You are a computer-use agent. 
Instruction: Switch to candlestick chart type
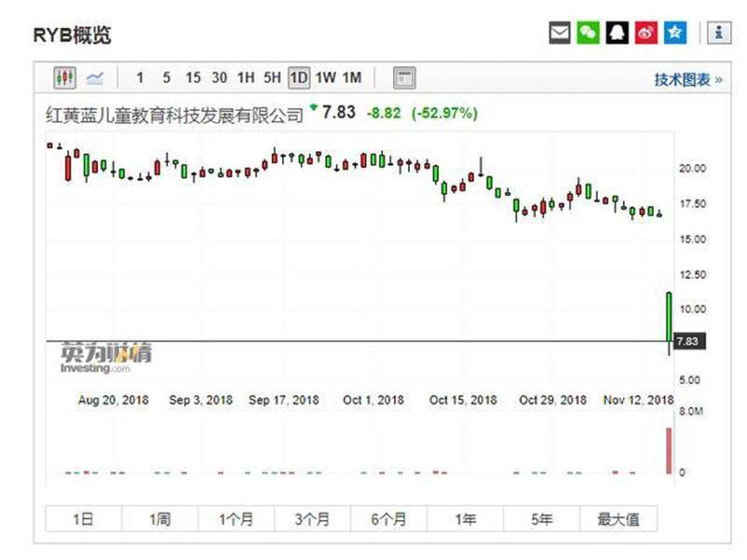pyautogui.click(x=64, y=77)
